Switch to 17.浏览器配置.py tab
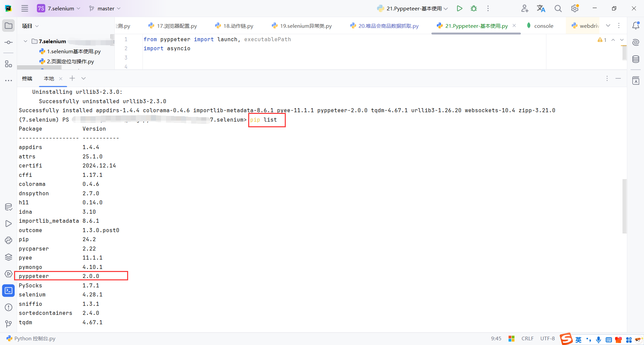This screenshot has height=345, width=644. click(x=173, y=26)
